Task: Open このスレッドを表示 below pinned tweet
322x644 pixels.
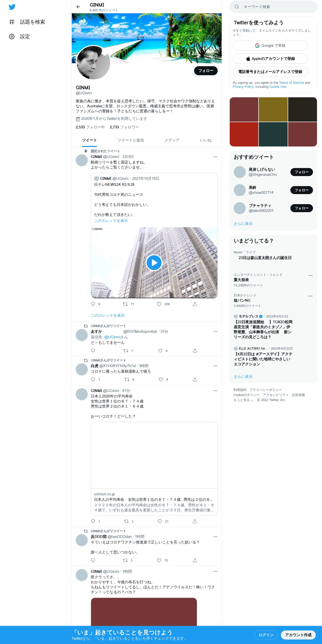Action: [108, 315]
